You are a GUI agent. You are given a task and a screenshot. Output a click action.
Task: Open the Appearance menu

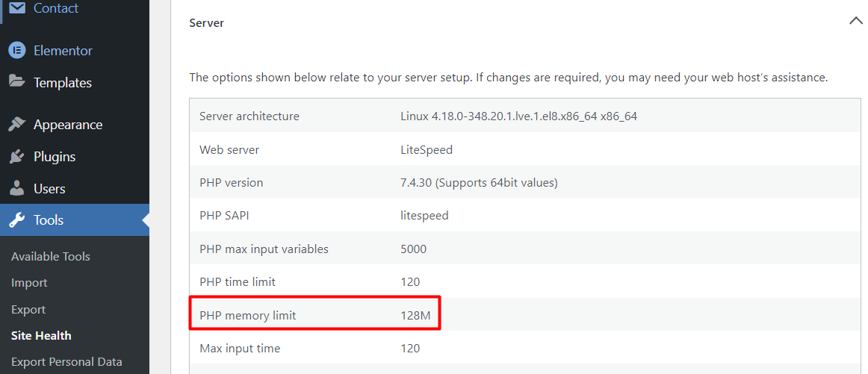(67, 125)
